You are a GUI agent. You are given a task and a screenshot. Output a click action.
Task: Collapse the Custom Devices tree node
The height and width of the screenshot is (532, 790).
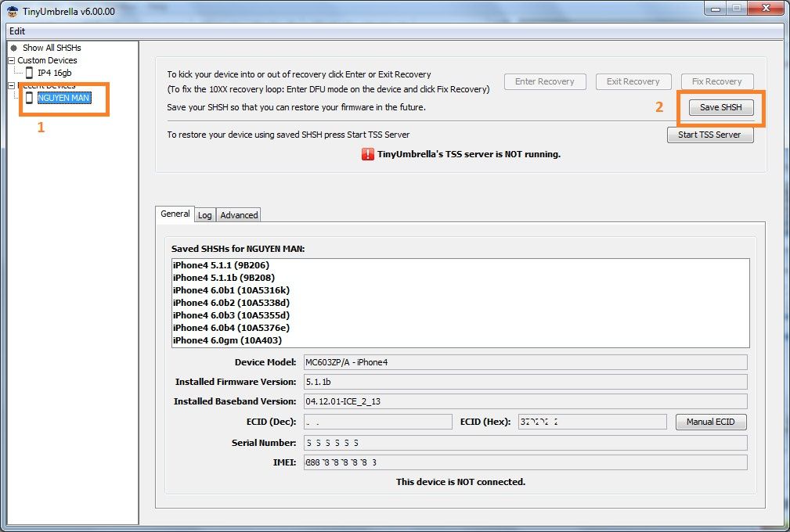(12, 60)
